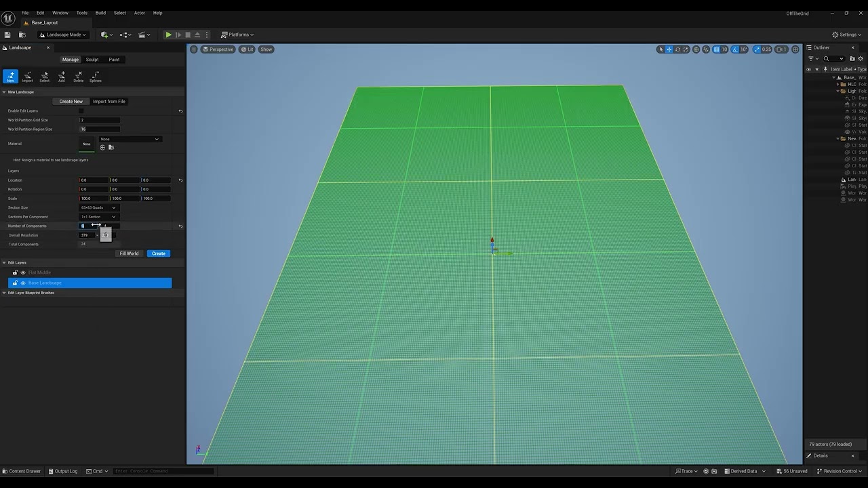The image size is (868, 488).
Task: Collapse the New Landscape section
Action: click(3, 92)
